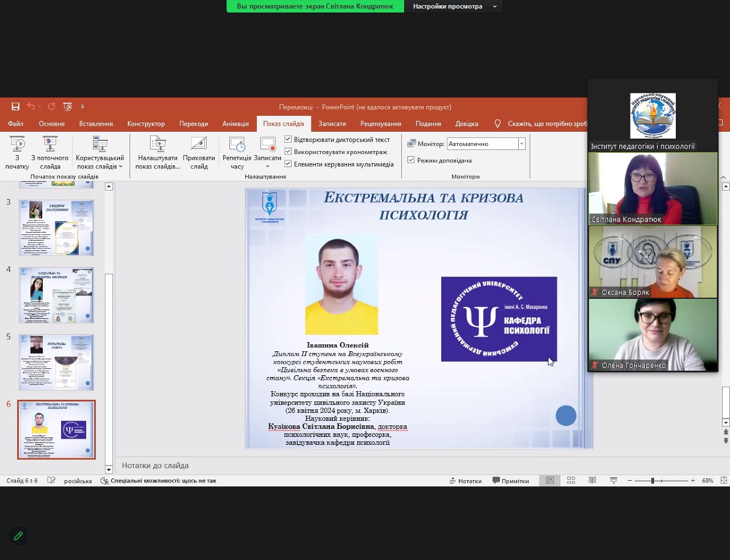
Task: Click green annotation pencil icon
Action: pos(18,535)
